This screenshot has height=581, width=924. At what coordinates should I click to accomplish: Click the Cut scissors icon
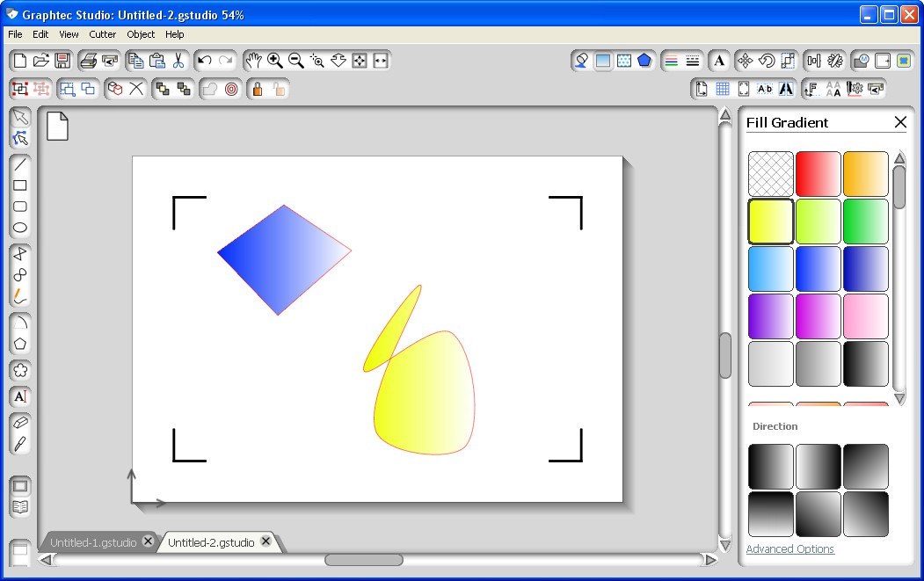(178, 61)
